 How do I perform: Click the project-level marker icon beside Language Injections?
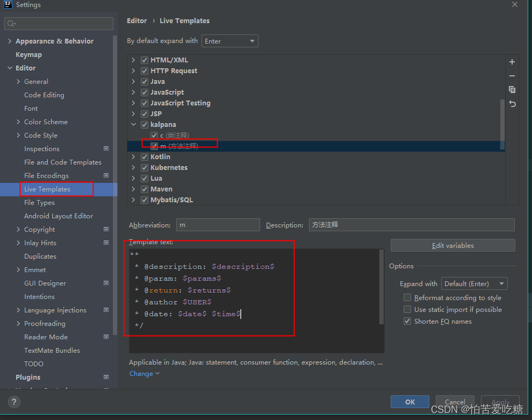pyautogui.click(x=106, y=310)
